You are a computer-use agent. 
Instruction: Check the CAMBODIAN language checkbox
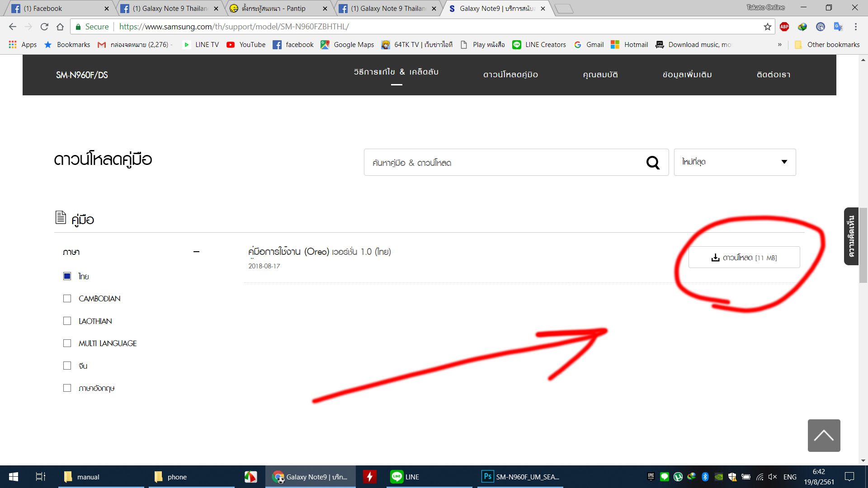click(x=67, y=299)
